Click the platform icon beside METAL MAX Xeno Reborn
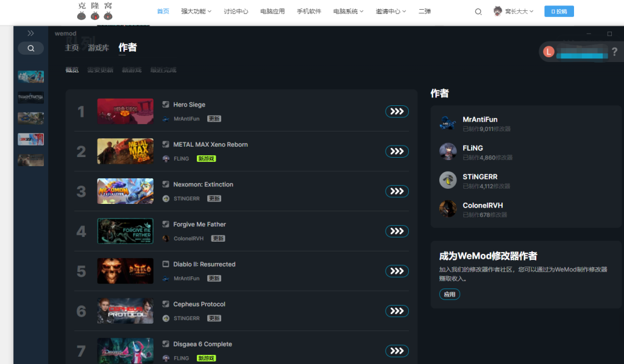The image size is (624, 364). (x=166, y=144)
